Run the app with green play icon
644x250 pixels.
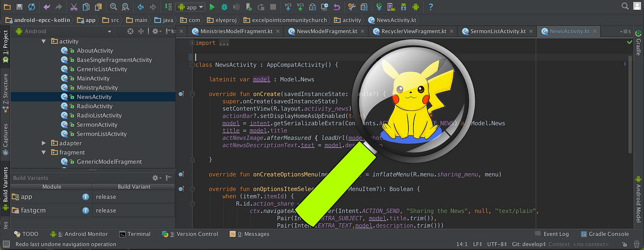[x=212, y=7]
